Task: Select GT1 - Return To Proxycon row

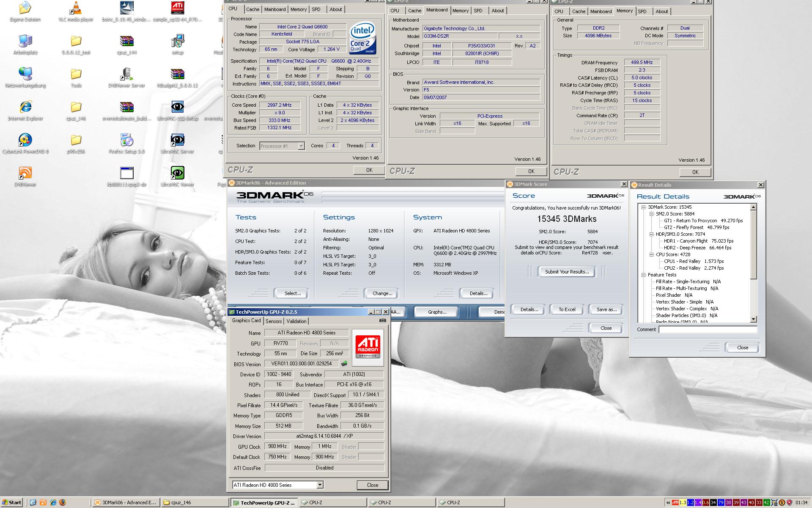Action: (x=703, y=221)
